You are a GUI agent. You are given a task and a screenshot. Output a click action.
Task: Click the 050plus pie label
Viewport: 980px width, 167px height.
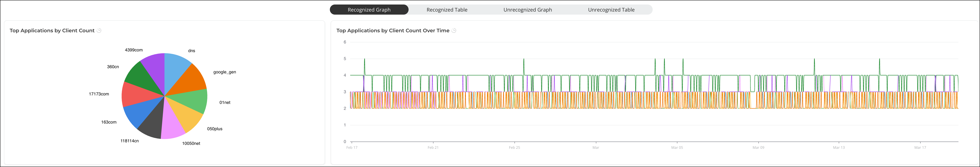pos(215,129)
